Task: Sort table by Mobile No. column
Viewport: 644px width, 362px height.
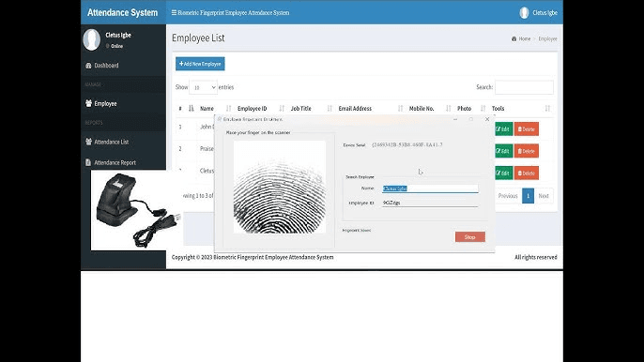Action: 429,109
